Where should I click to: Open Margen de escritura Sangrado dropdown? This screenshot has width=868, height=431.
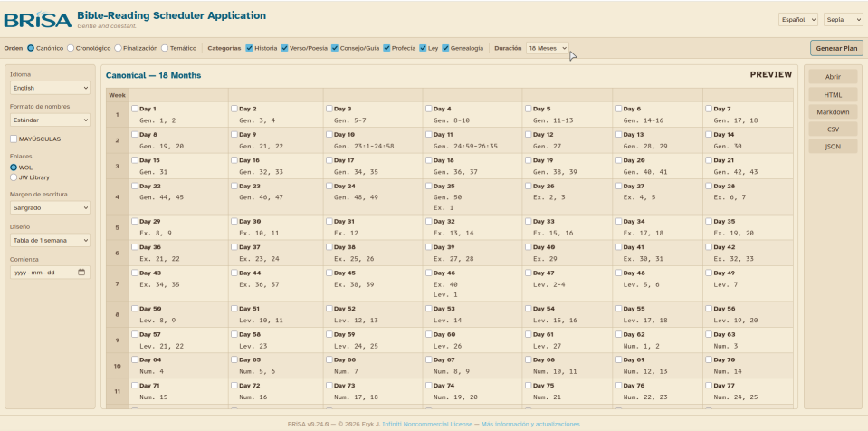point(50,207)
